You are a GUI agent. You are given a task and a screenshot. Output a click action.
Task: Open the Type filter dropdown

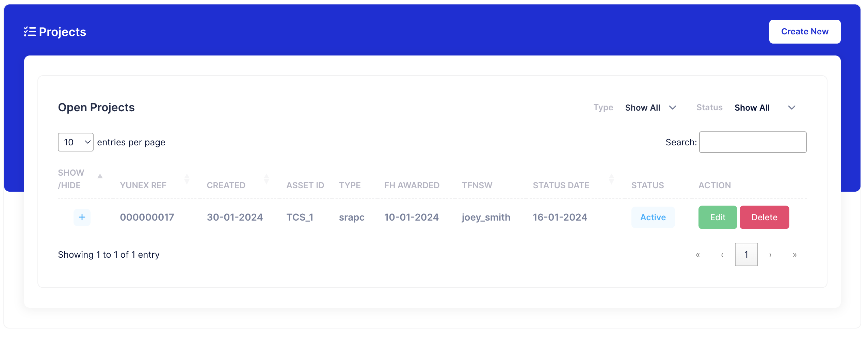point(650,108)
